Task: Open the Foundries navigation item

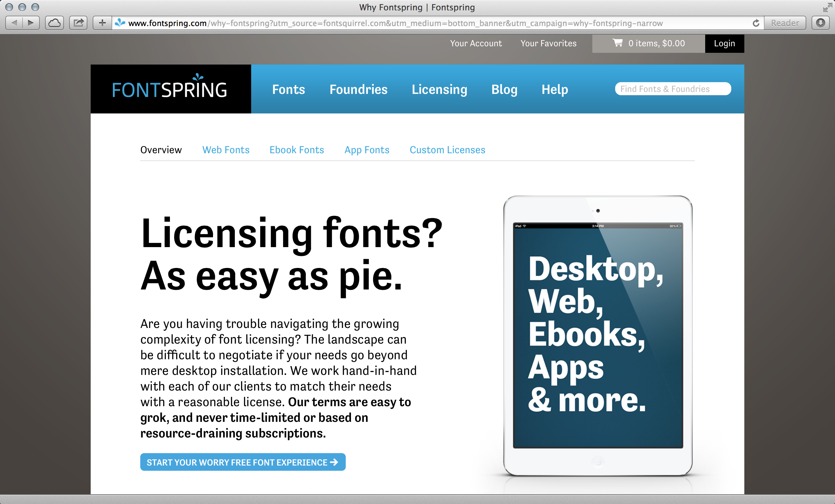Action: pos(358,89)
